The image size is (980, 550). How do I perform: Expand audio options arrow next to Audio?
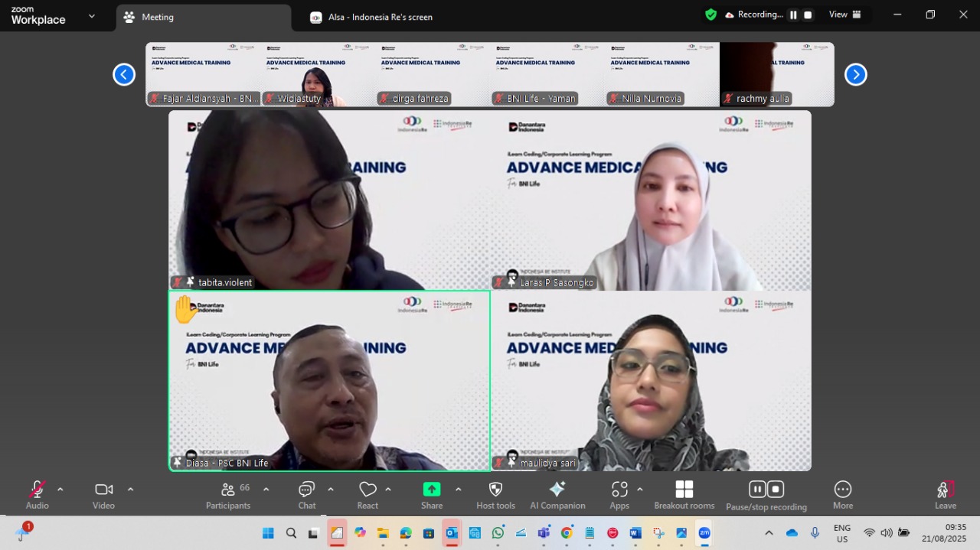click(60, 490)
